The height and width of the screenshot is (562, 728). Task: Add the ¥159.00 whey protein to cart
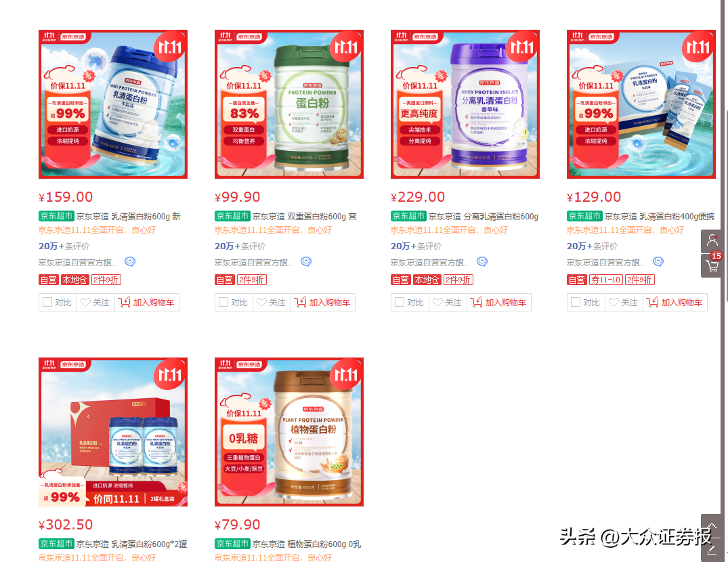point(147,303)
